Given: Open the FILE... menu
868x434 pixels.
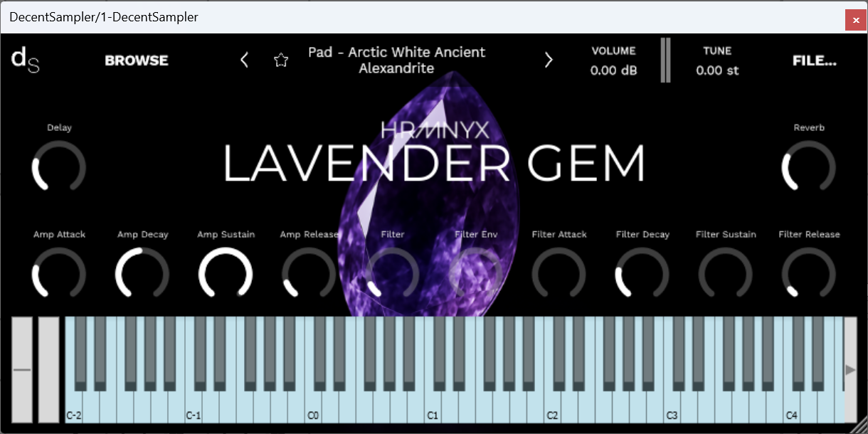Looking at the screenshot, I should click(814, 60).
